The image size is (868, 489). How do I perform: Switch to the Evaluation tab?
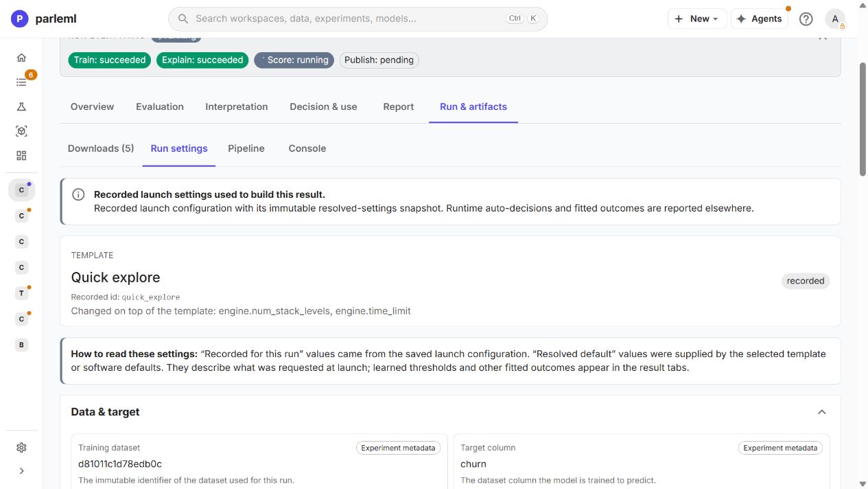click(x=160, y=106)
